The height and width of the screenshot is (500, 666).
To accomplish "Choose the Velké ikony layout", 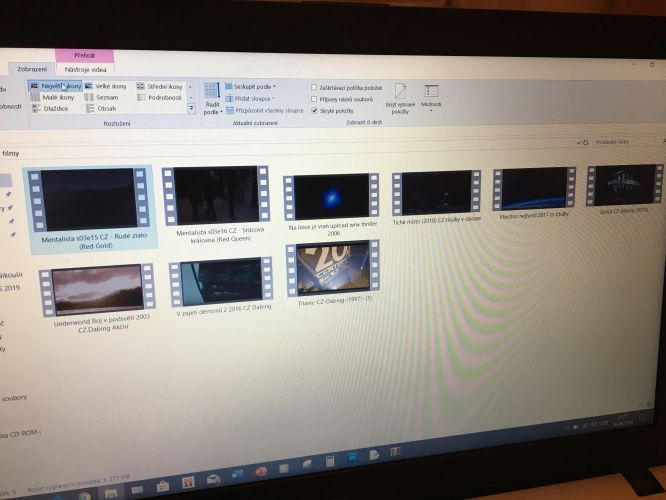I will point(106,86).
